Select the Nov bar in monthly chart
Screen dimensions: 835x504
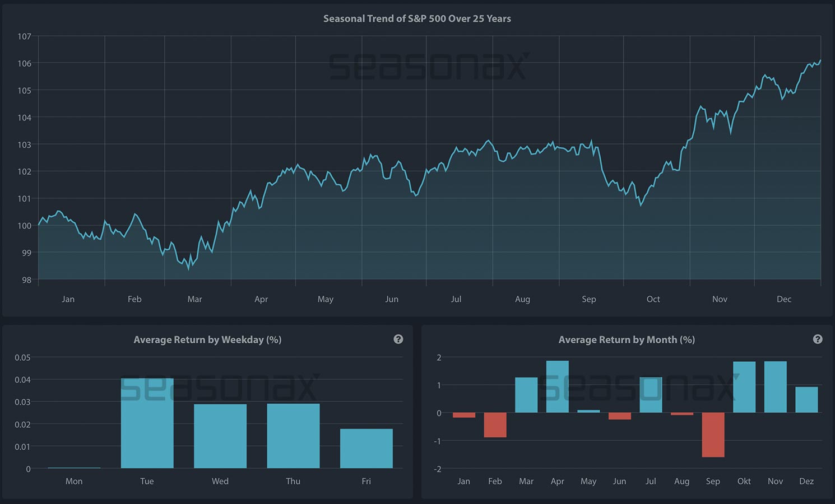tap(776, 387)
